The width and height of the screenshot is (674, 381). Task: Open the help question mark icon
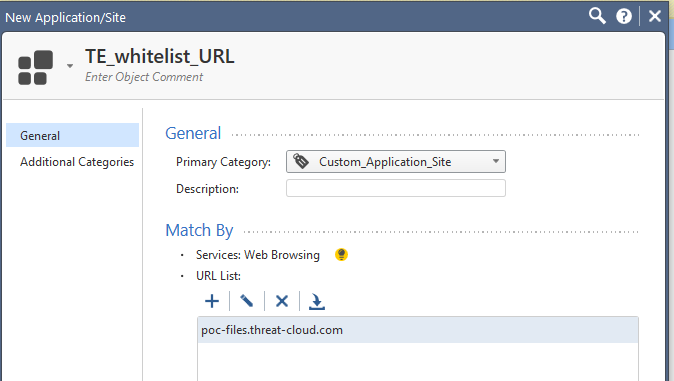point(624,16)
